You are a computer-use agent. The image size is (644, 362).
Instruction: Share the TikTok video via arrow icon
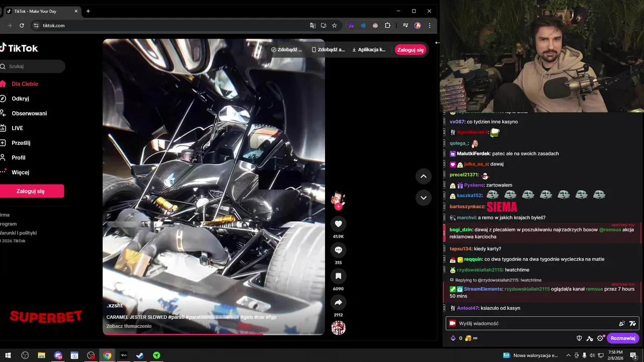pyautogui.click(x=338, y=302)
